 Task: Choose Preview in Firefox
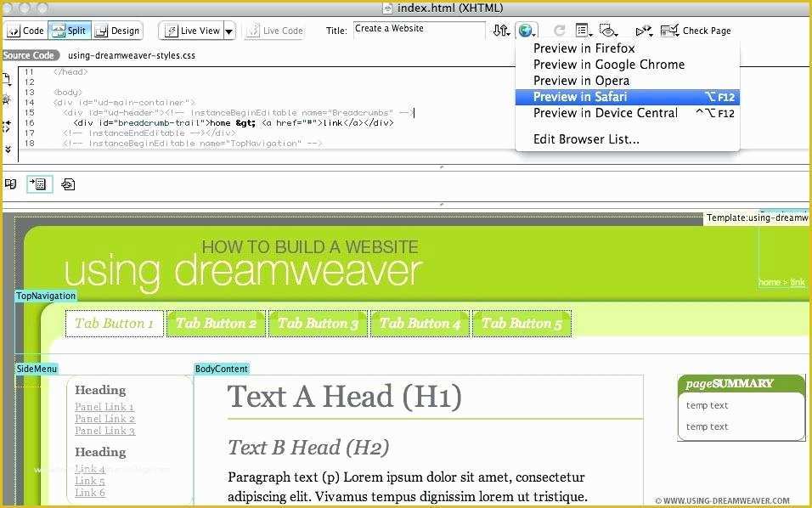point(627,48)
